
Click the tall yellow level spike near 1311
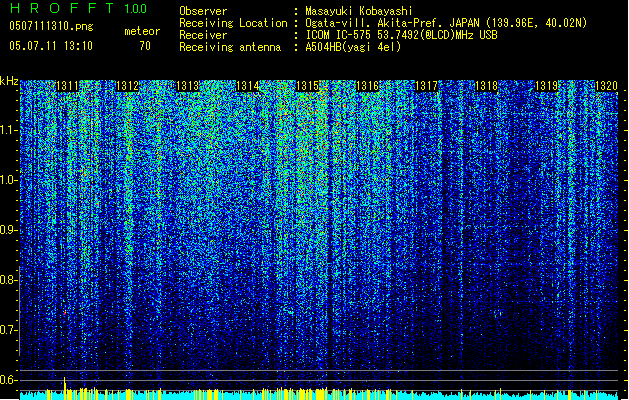(x=65, y=388)
